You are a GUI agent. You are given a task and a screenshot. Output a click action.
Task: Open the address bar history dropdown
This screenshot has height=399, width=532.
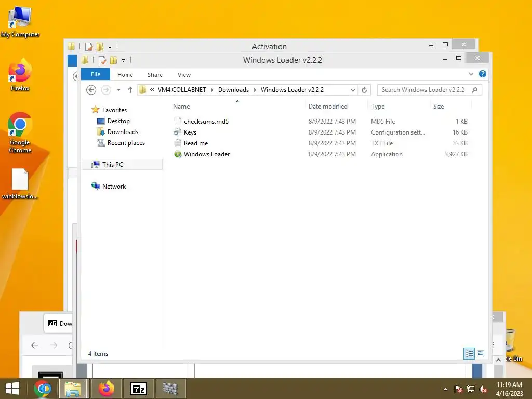coord(353,90)
